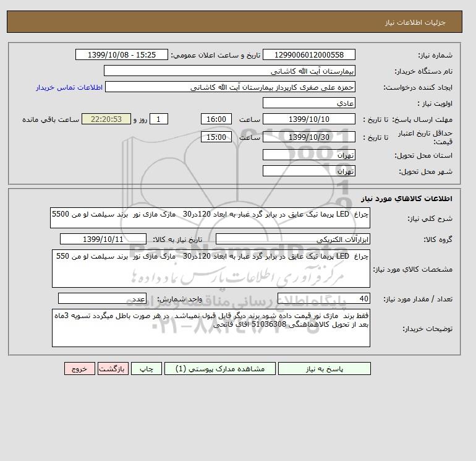Click the پاسخ به نیاز button
476x461 pixels.
[324, 369]
